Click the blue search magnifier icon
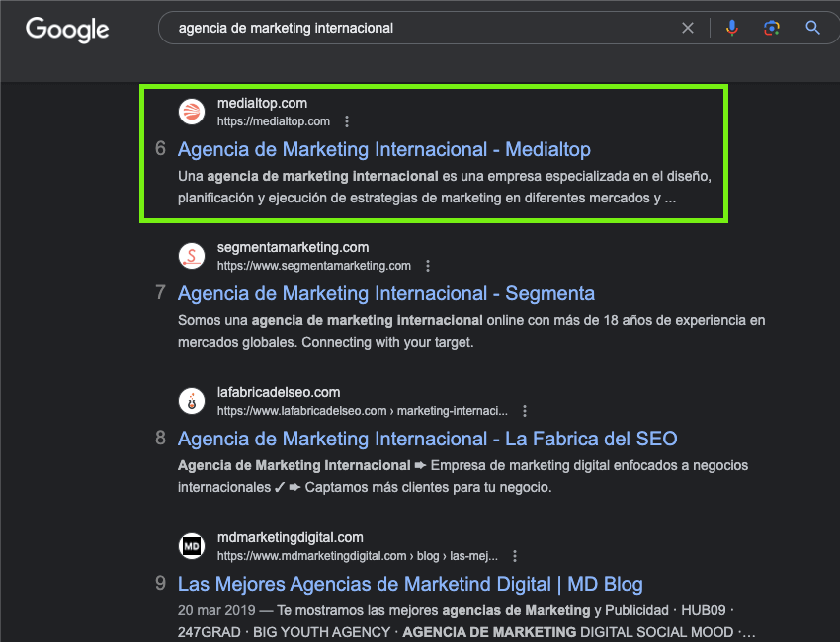Image resolution: width=840 pixels, height=642 pixels. coord(812,27)
